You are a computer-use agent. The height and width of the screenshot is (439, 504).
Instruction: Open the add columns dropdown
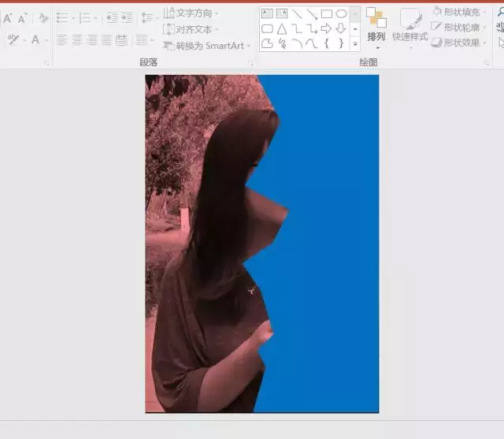(144, 40)
